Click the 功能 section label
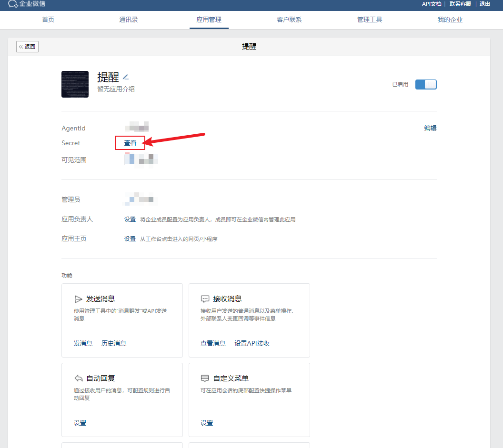Viewport: 503px width, 448px height. pos(67,276)
